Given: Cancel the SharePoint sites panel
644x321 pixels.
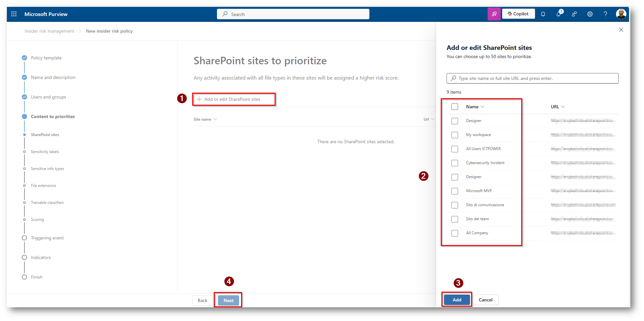Looking at the screenshot, I should [x=485, y=300].
